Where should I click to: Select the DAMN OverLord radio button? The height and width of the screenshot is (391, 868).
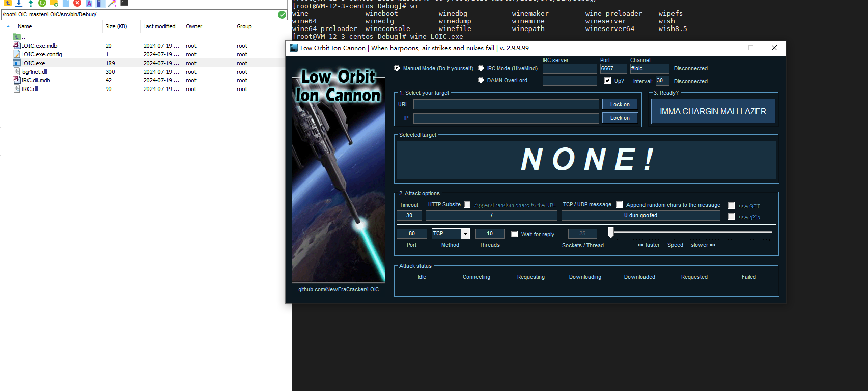[481, 80]
